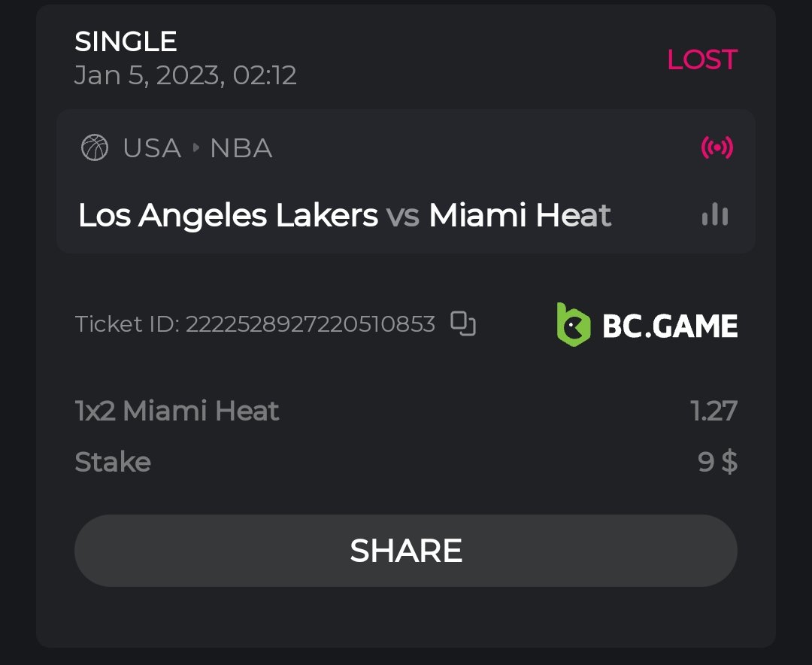Open match statistics bar chart icon
812x665 pixels.
[714, 215]
